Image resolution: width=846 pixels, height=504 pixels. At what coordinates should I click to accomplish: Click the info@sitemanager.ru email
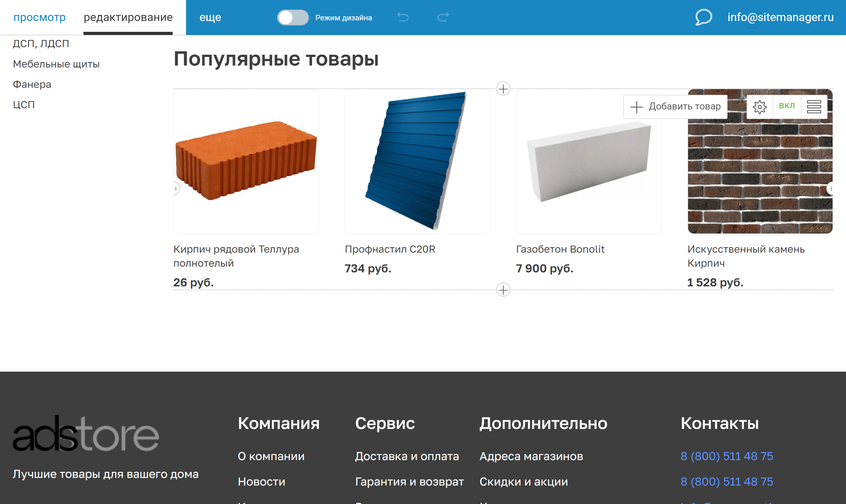pos(780,17)
